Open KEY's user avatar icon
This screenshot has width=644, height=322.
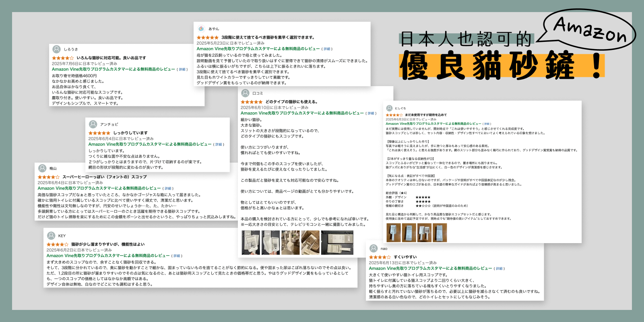51,235
